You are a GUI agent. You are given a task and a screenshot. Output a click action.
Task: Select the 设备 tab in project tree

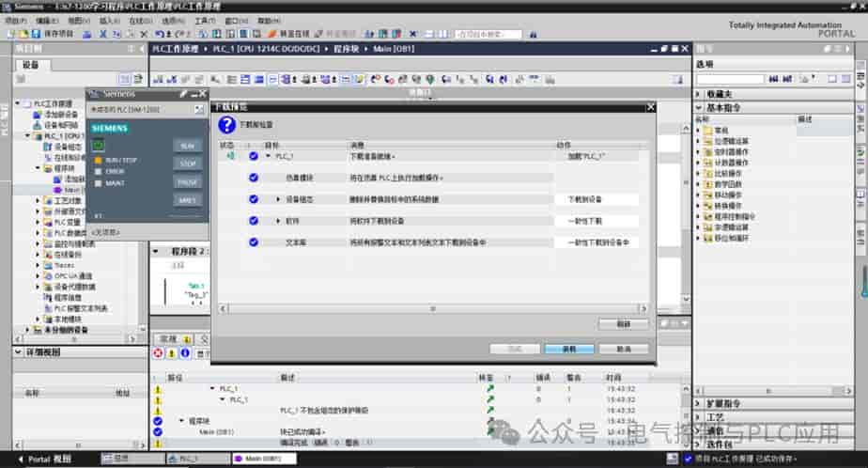(31, 65)
